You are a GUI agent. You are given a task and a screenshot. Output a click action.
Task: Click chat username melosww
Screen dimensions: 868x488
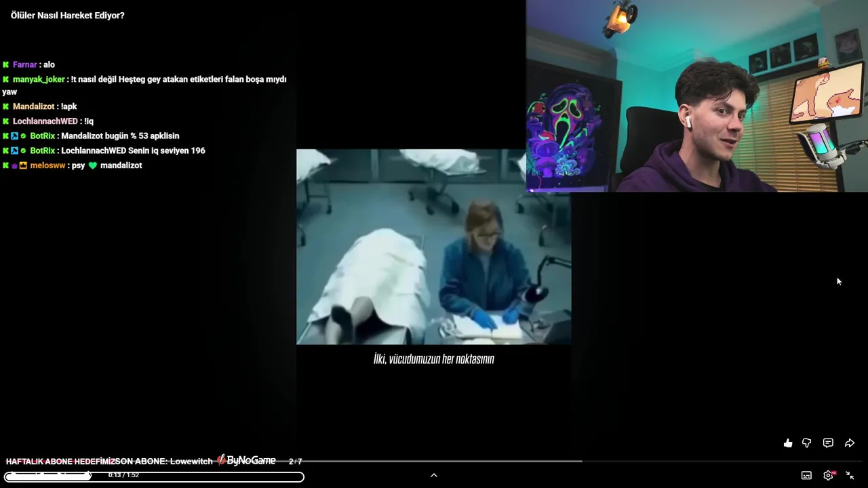point(48,165)
